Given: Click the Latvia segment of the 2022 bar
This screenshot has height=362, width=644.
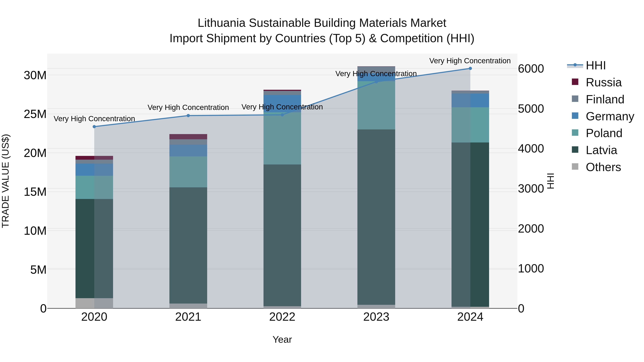Looking at the screenshot, I should point(282,235).
